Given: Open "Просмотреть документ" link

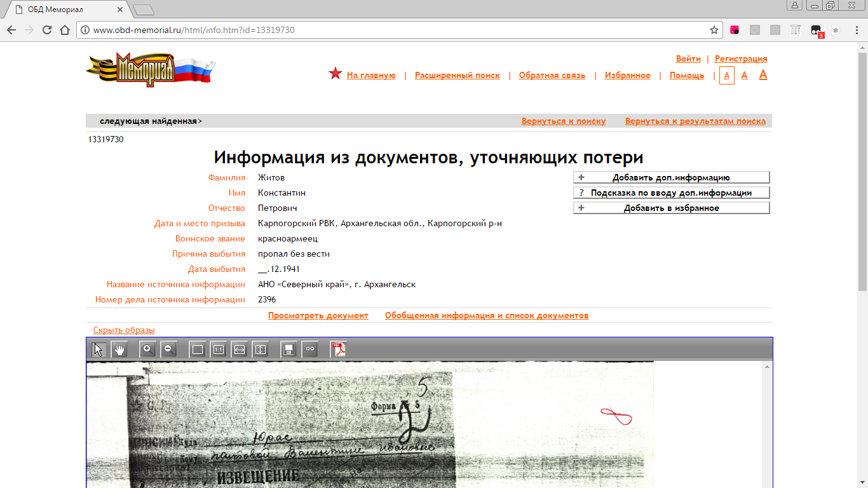Looking at the screenshot, I should pyautogui.click(x=318, y=316).
